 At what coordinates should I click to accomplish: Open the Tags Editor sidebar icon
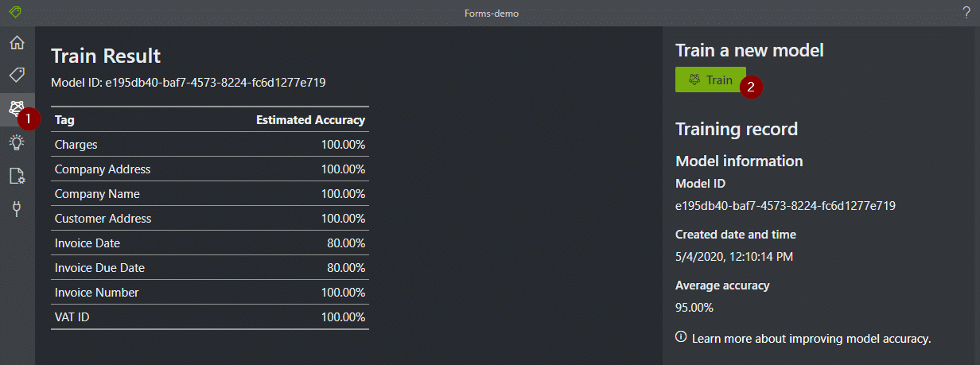point(17,75)
